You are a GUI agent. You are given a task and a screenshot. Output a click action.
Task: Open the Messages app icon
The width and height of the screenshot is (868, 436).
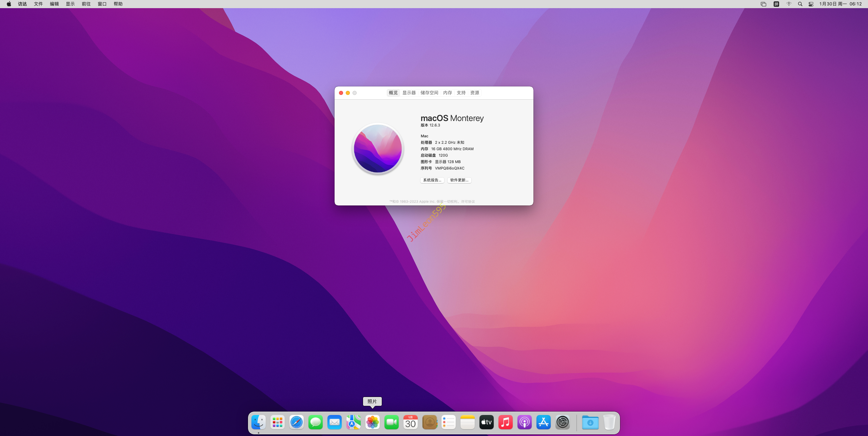point(315,422)
